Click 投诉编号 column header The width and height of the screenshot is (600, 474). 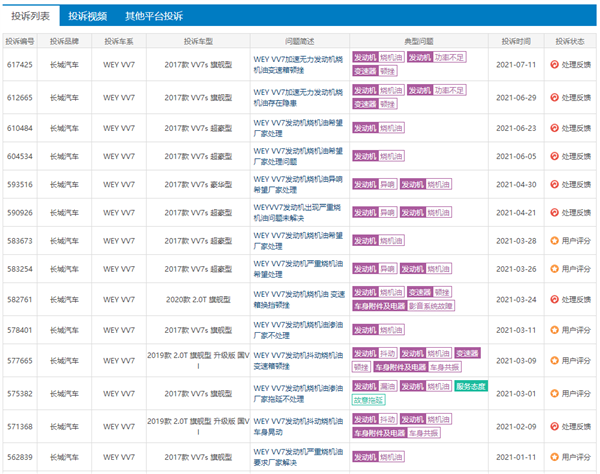click(x=20, y=41)
